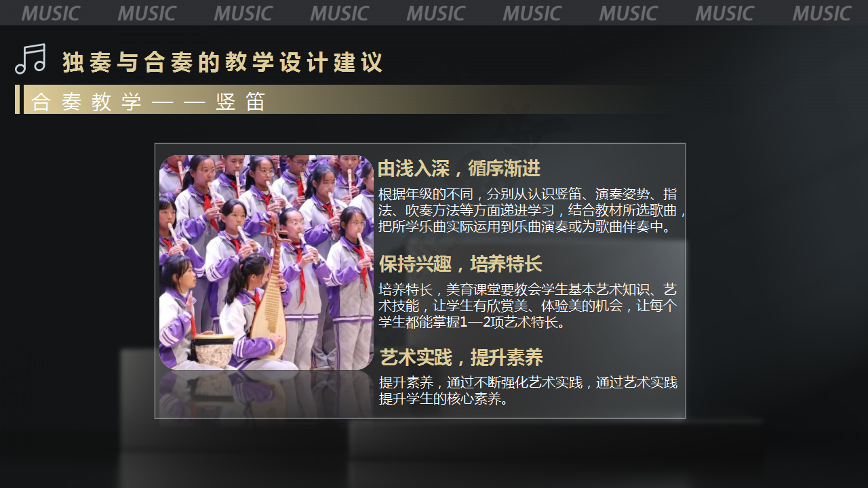The height and width of the screenshot is (488, 868).
Task: Select the subtitle 合奏教学——竖笛
Action: click(x=148, y=102)
